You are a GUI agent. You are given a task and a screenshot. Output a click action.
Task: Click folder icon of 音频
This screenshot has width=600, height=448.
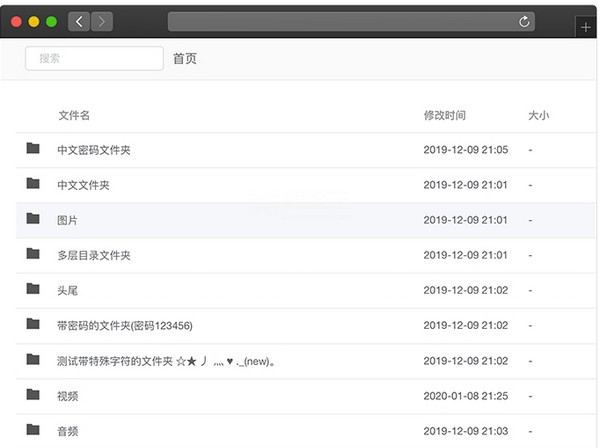(x=33, y=430)
